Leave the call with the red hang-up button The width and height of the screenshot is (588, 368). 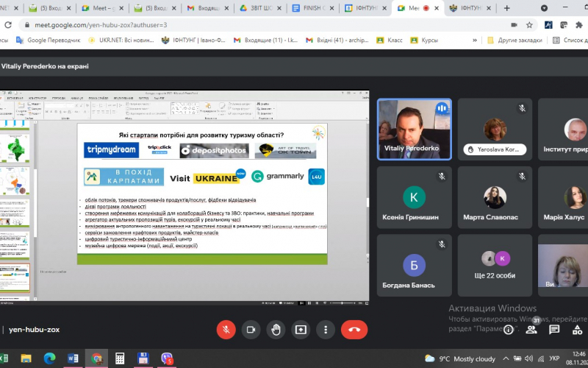click(x=354, y=330)
